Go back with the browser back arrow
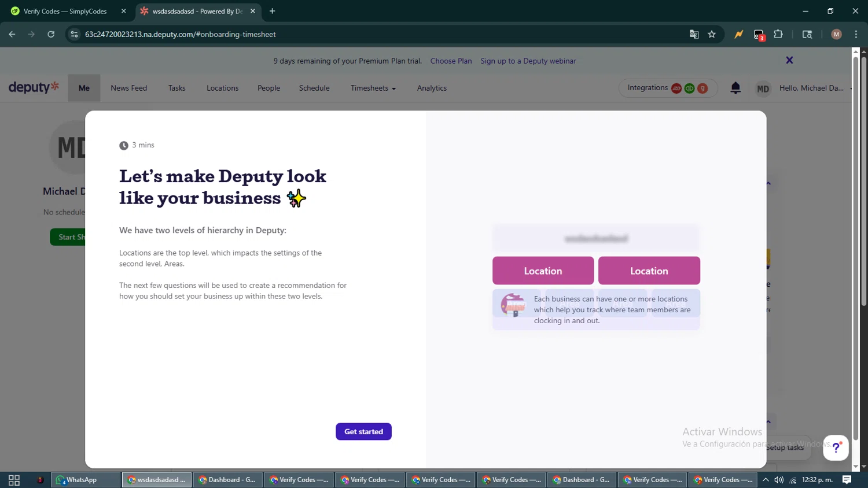Viewport: 868px width, 488px height. click(x=12, y=34)
